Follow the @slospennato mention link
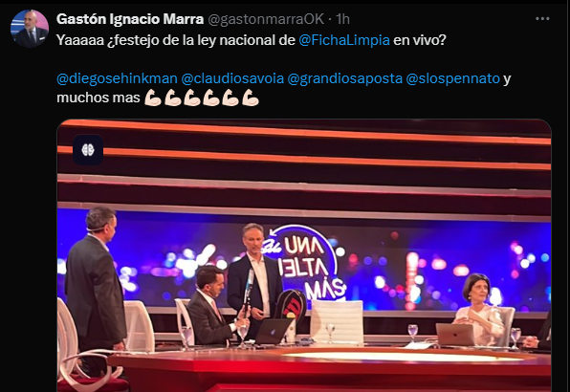This screenshot has height=392, width=570. [453, 78]
